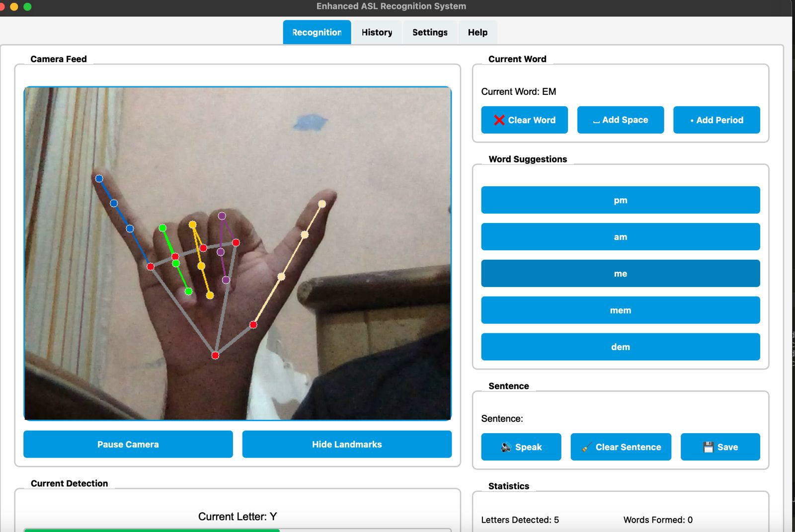Click the green detection confidence progress bar
The height and width of the screenshot is (532, 795).
(x=152, y=530)
